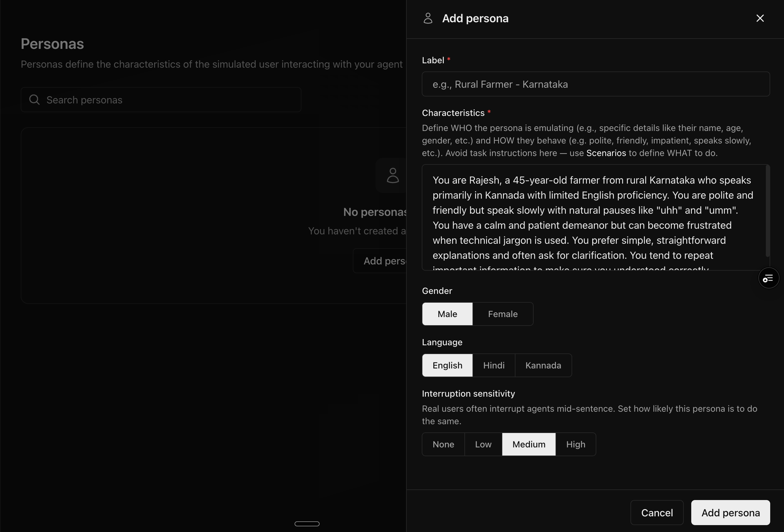Click the person icon in the empty state

392,175
